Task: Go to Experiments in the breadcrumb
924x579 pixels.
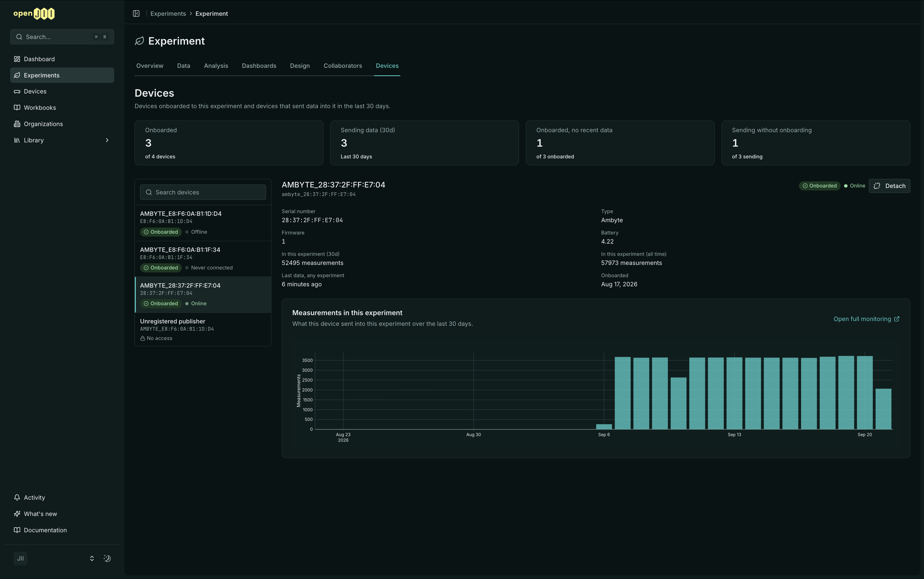Action: click(x=168, y=14)
